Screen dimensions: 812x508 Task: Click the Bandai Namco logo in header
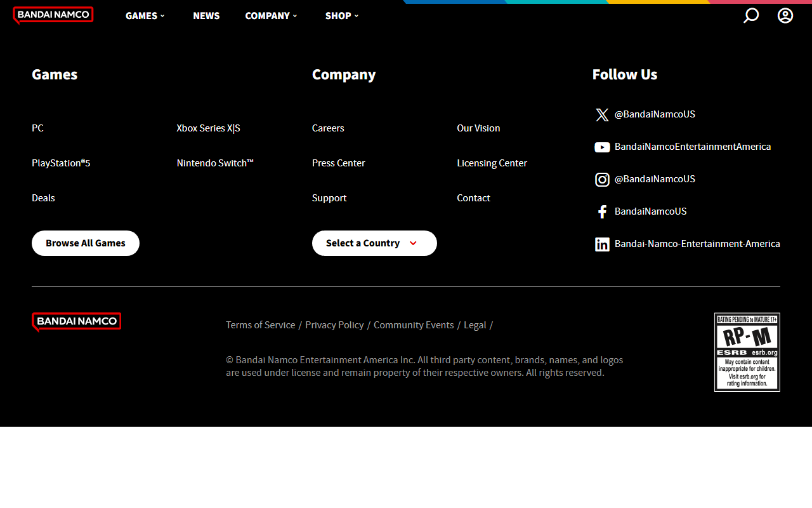tap(53, 15)
